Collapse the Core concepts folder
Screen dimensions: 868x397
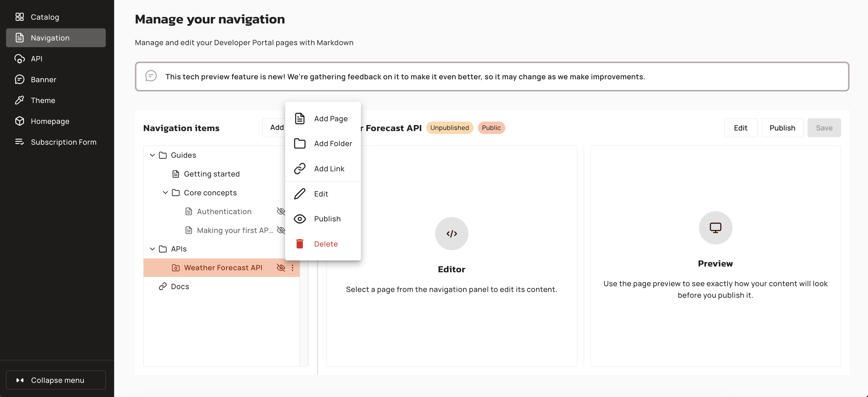pos(165,193)
